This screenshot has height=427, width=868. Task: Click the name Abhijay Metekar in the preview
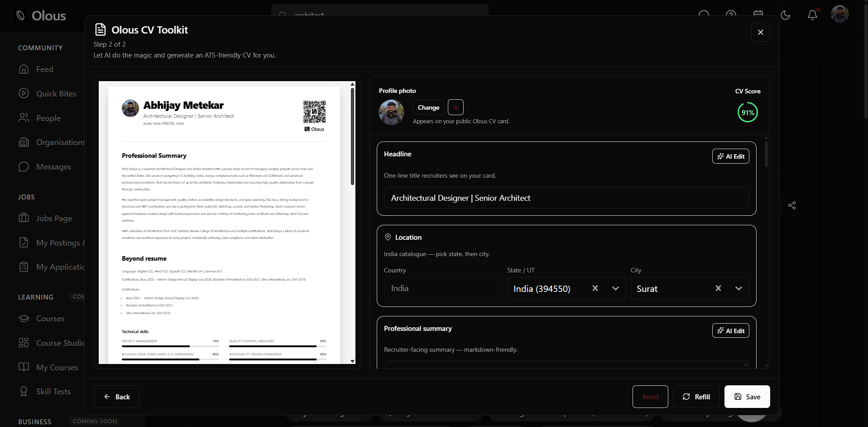pyautogui.click(x=183, y=105)
